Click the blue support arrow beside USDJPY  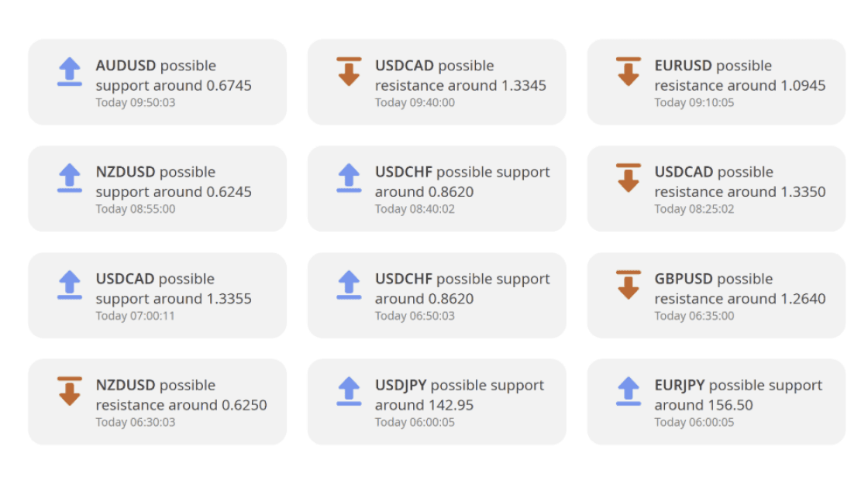[349, 390]
